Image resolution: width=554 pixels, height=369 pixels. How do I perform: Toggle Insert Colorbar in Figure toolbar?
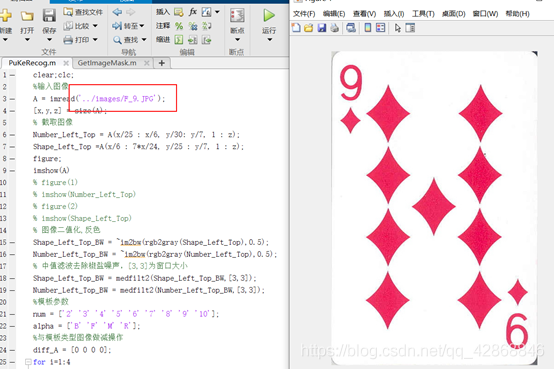(368, 28)
